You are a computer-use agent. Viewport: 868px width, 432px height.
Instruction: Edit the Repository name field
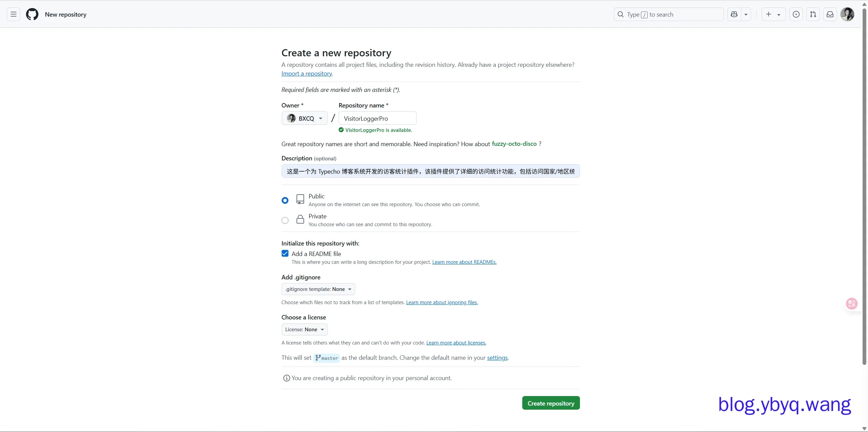coord(377,118)
